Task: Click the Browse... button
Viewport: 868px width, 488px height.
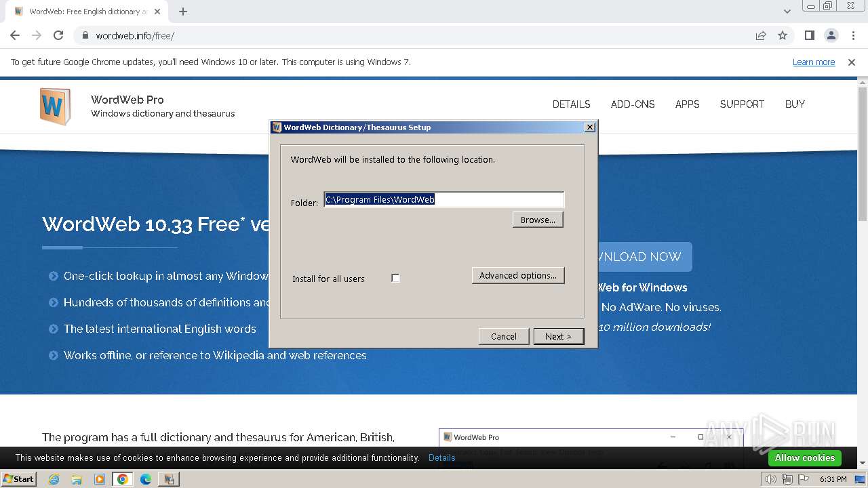Action: point(538,220)
